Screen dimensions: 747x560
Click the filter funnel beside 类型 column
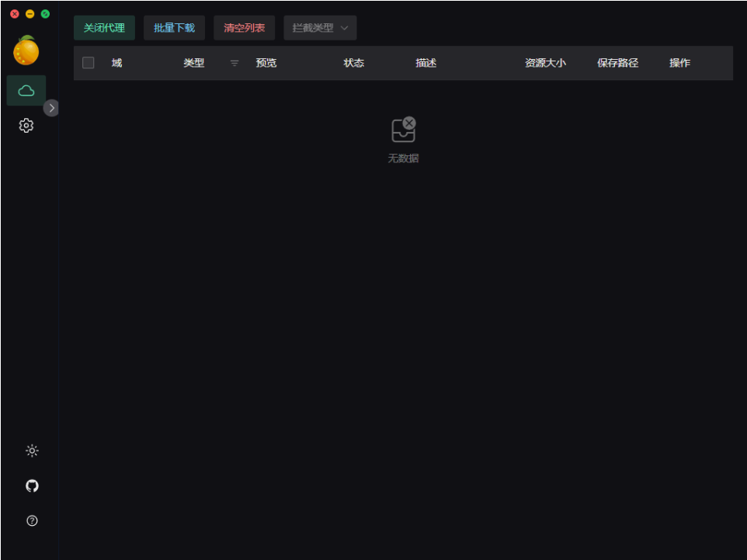[234, 63]
